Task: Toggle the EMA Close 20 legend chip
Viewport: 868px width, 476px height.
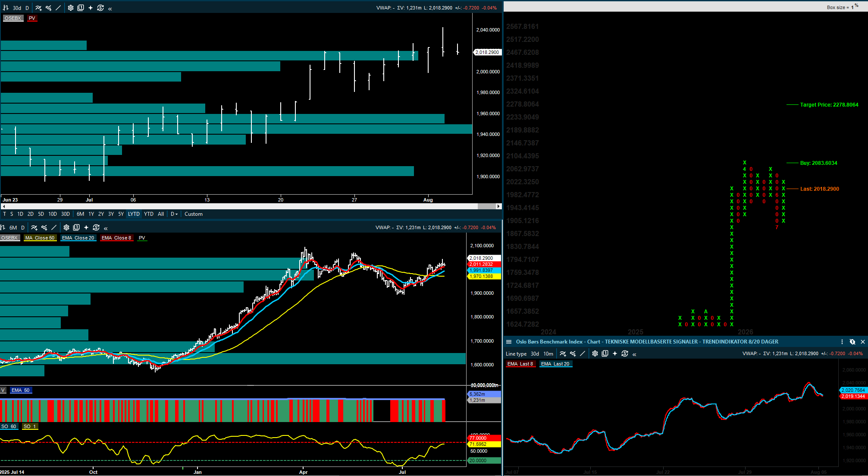Action: (78, 238)
